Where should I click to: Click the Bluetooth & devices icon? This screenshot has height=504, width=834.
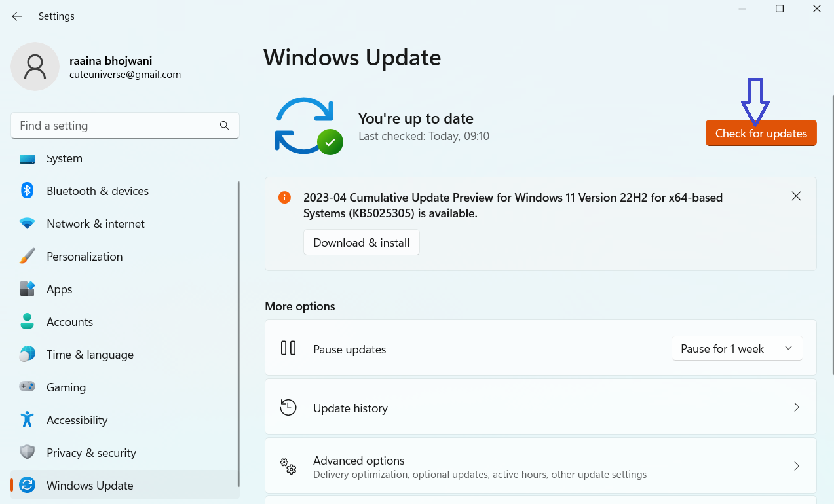click(27, 190)
